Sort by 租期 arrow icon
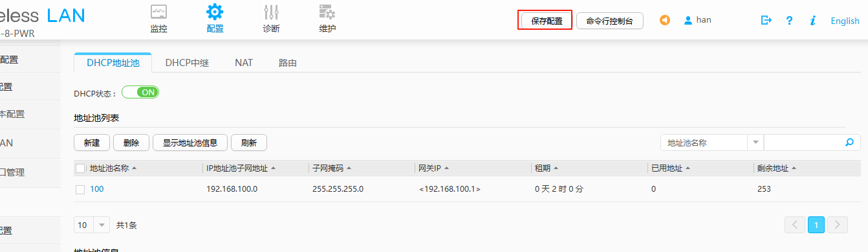Image resolution: width=868 pixels, height=252 pixels. (x=556, y=168)
